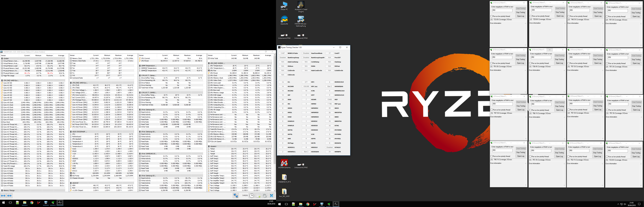This screenshot has width=644, height=207.
Task: Tick low priority in 725.8% Coverage MemTest
Action: [x=531, y=16]
